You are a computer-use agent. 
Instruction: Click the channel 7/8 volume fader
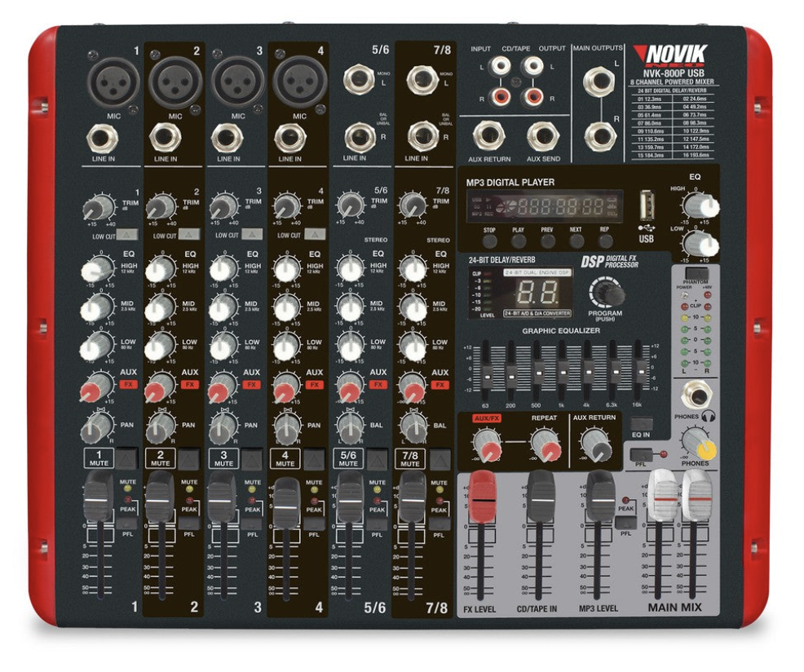tap(413, 497)
